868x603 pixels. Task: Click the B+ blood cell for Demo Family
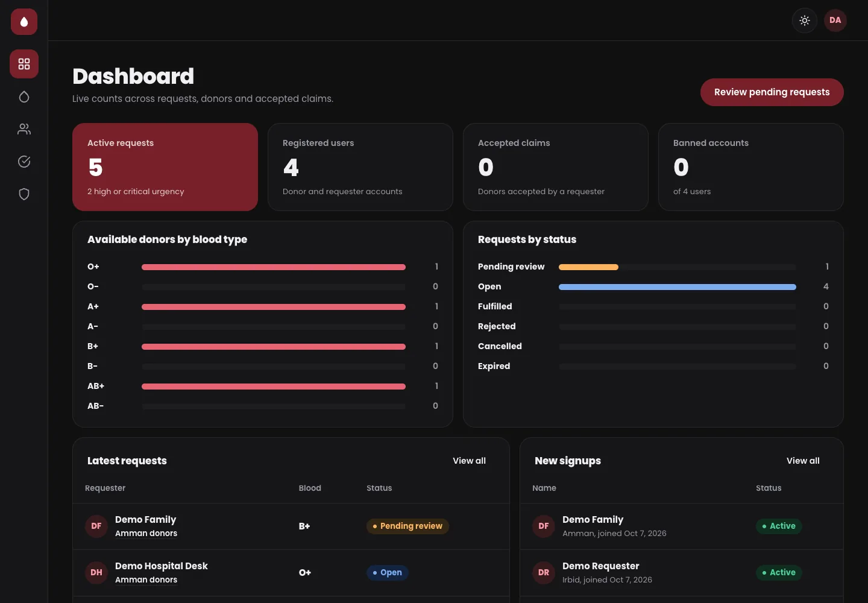[x=304, y=526]
